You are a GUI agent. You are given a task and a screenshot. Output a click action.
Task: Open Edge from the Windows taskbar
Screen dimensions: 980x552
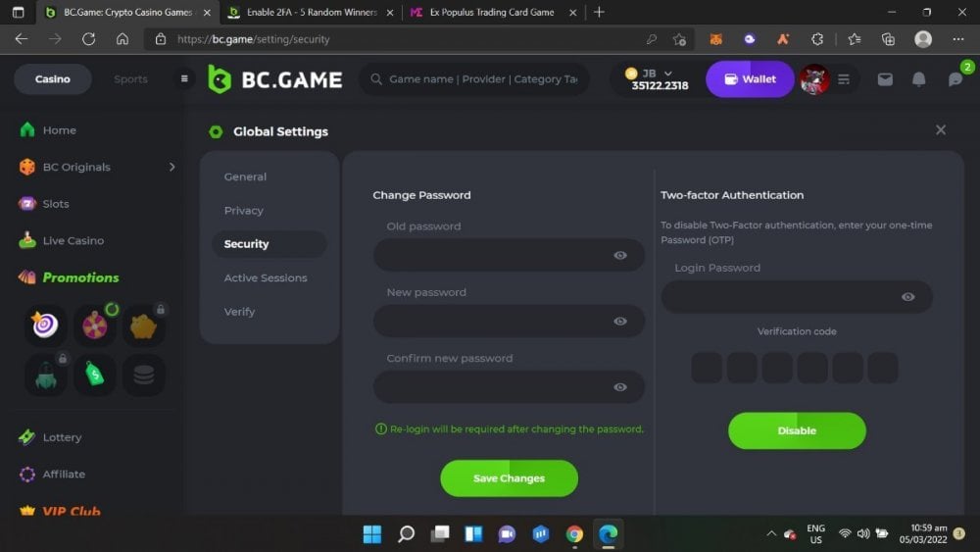[609, 534]
